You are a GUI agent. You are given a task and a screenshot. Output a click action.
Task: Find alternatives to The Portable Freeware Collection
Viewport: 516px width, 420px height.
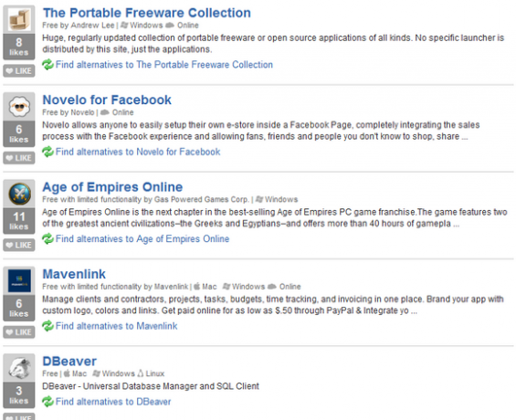(x=164, y=65)
